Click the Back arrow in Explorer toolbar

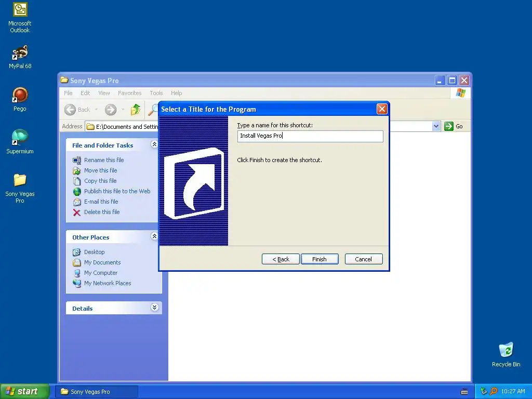point(70,110)
